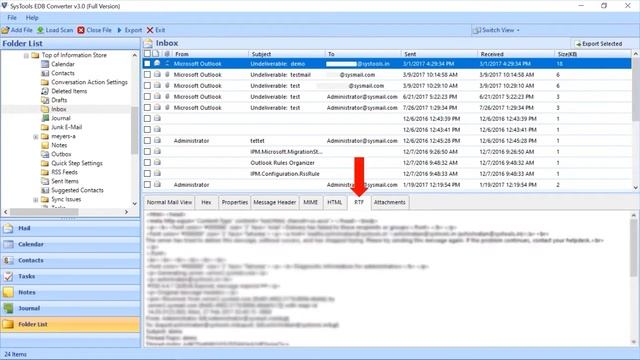640x360 pixels.
Task: Click the Export Selected button
Action: pos(598,44)
